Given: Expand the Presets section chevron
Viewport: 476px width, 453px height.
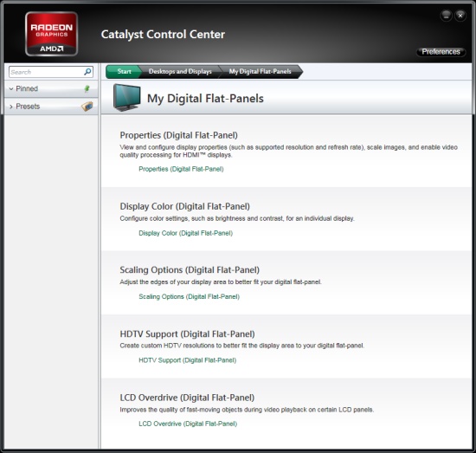Looking at the screenshot, I should click(x=11, y=107).
